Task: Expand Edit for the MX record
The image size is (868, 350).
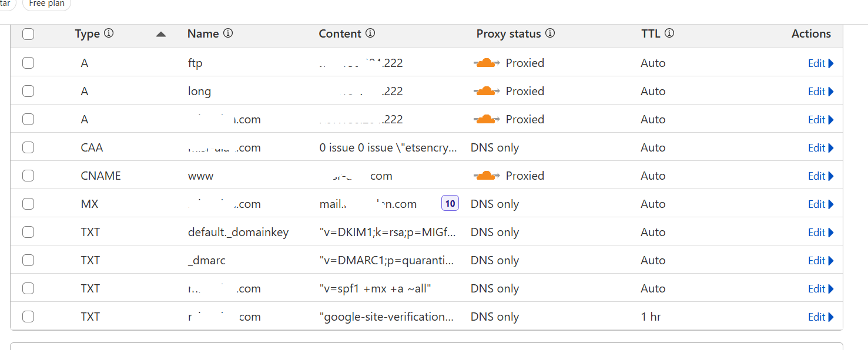Action: point(820,204)
